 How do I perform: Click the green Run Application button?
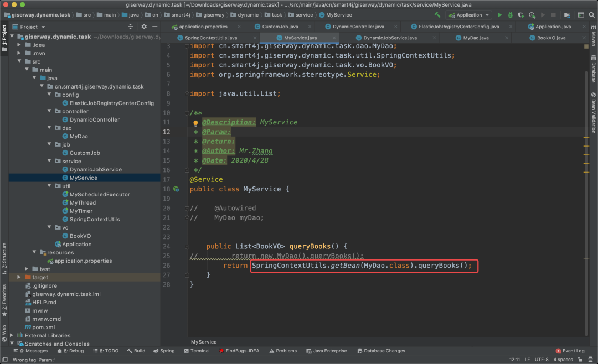click(x=500, y=15)
